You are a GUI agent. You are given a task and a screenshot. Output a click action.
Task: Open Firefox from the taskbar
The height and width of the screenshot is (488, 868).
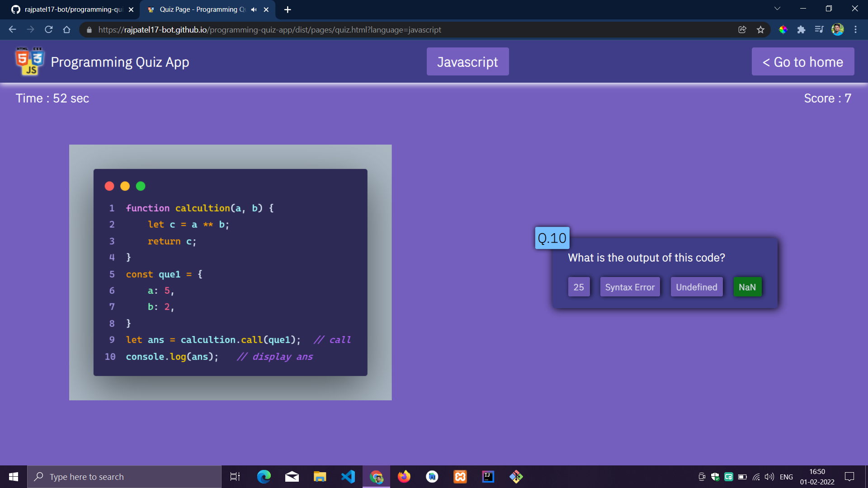(404, 476)
